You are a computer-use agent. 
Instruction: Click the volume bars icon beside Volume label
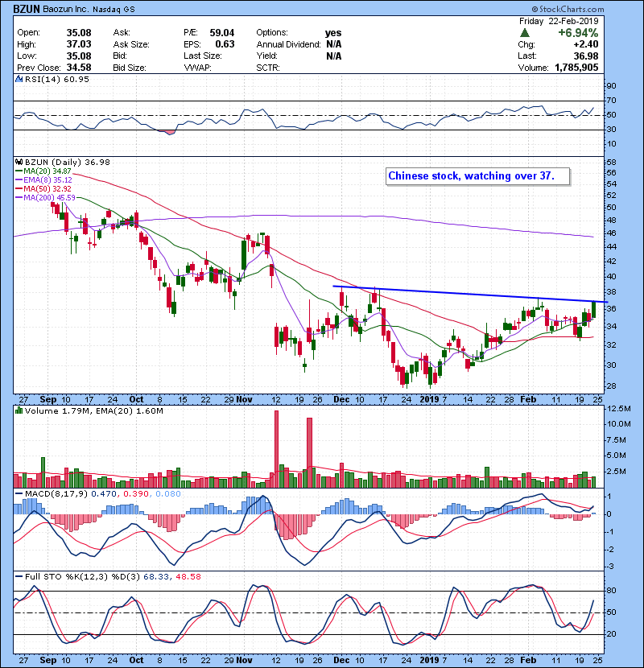(19, 411)
